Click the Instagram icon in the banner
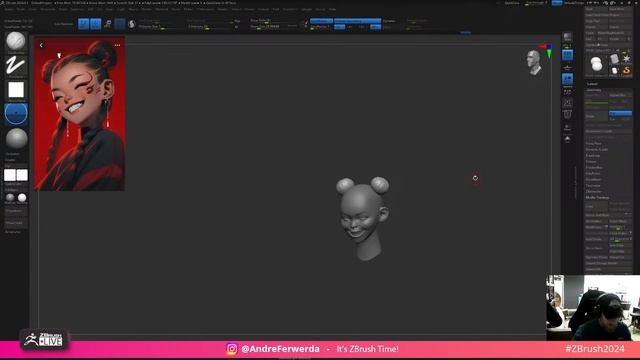This screenshot has width=640, height=360. click(232, 349)
